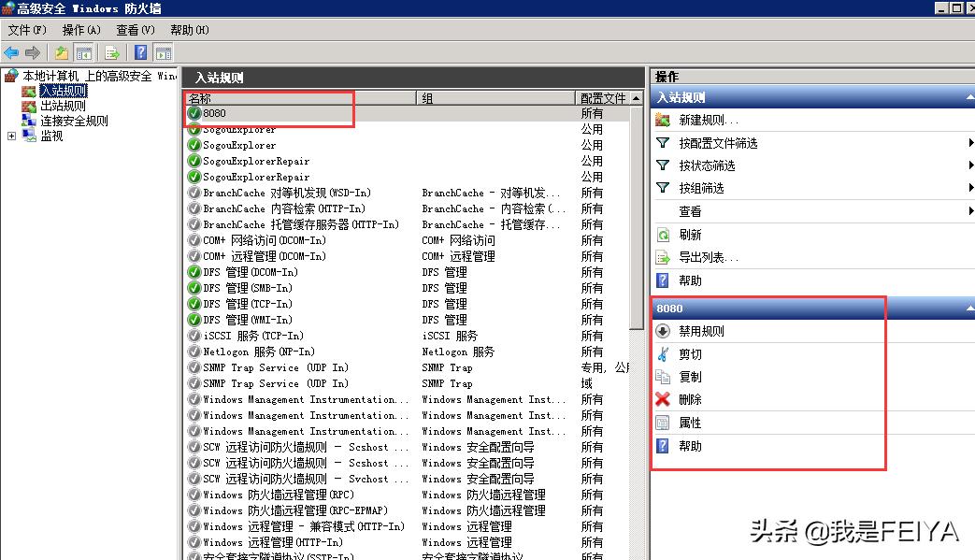Open the 按状态筛选 filter submenu arrow
Image resolution: width=975 pixels, height=560 pixels.
pos(968,165)
